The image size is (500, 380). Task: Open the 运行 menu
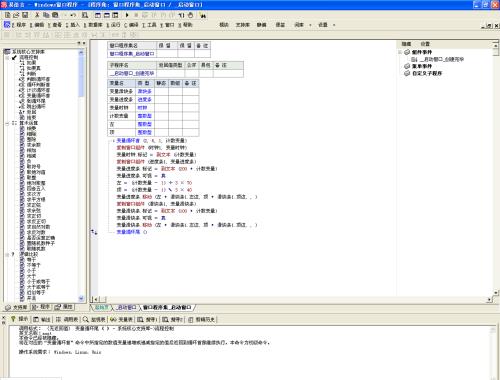tap(113, 25)
